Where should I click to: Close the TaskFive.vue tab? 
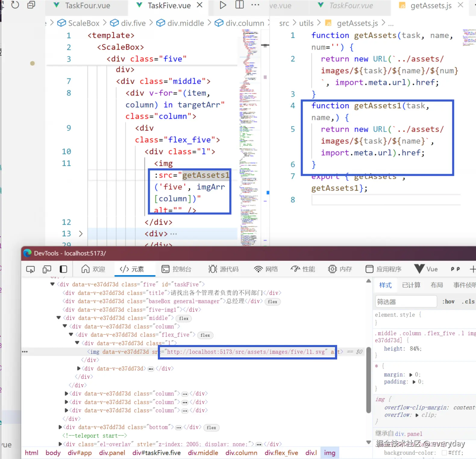[x=200, y=5]
